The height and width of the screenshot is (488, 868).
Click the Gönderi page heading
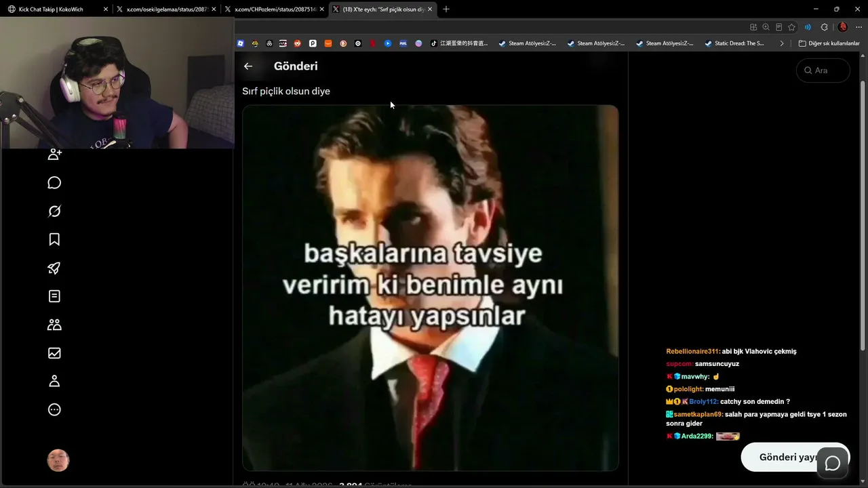296,66
